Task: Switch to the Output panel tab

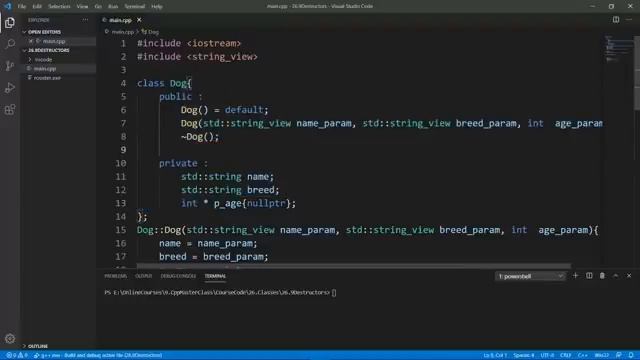Action: click(143, 276)
